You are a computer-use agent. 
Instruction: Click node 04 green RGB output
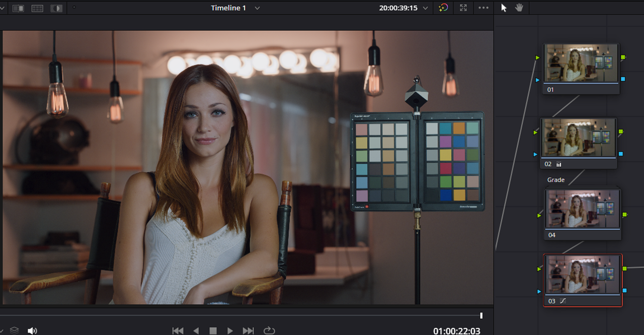point(625,215)
